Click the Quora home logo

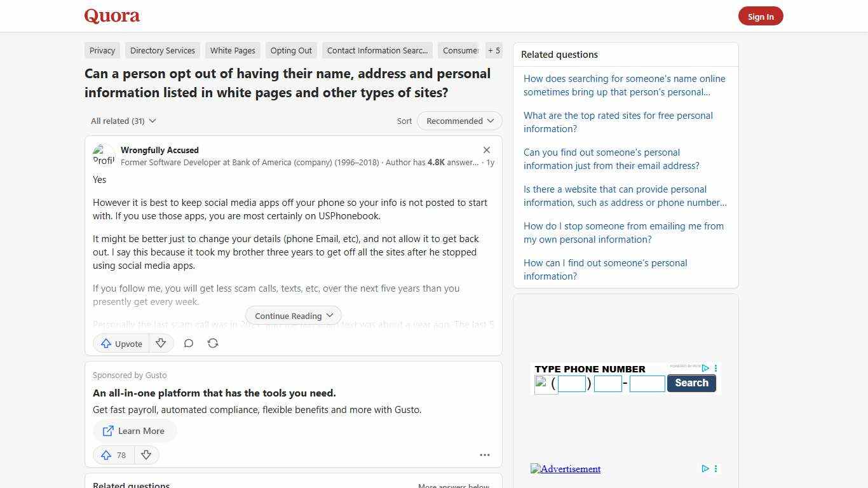pos(112,16)
